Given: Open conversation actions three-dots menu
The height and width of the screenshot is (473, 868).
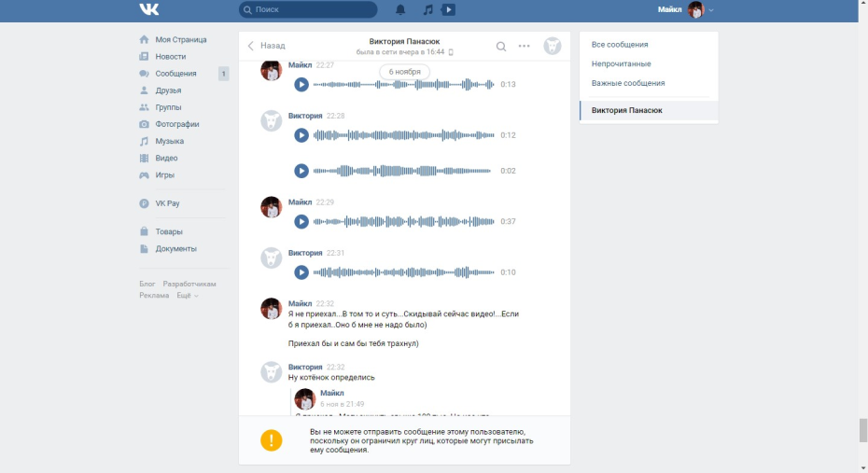Looking at the screenshot, I should 525,46.
